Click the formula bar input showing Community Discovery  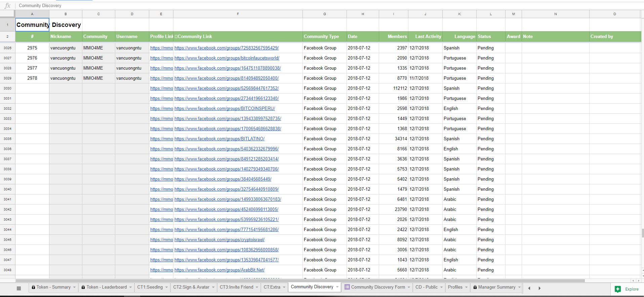(x=202, y=6)
